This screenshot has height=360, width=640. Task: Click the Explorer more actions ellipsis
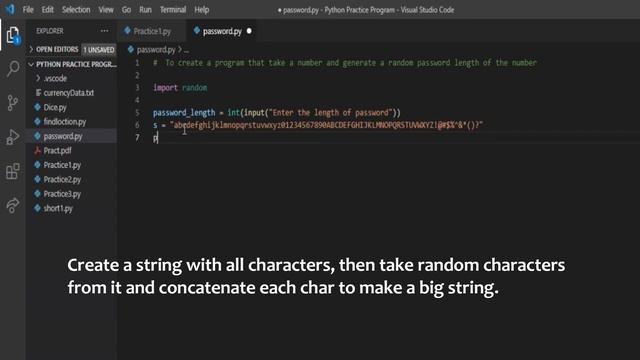(104, 31)
